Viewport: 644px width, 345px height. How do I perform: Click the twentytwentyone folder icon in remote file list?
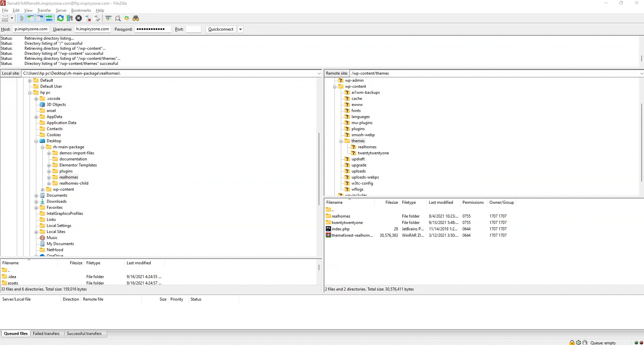328,222
